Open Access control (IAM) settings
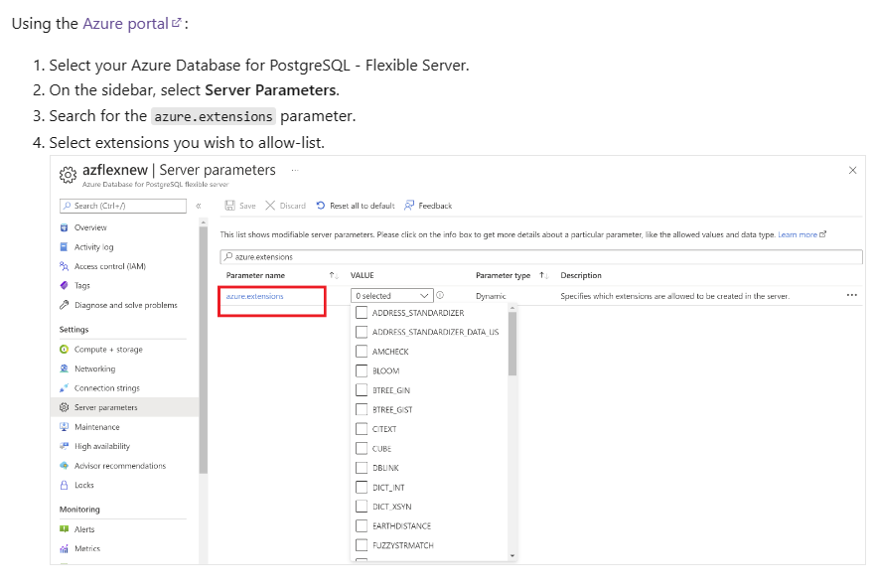875x588 pixels. [63, 268]
